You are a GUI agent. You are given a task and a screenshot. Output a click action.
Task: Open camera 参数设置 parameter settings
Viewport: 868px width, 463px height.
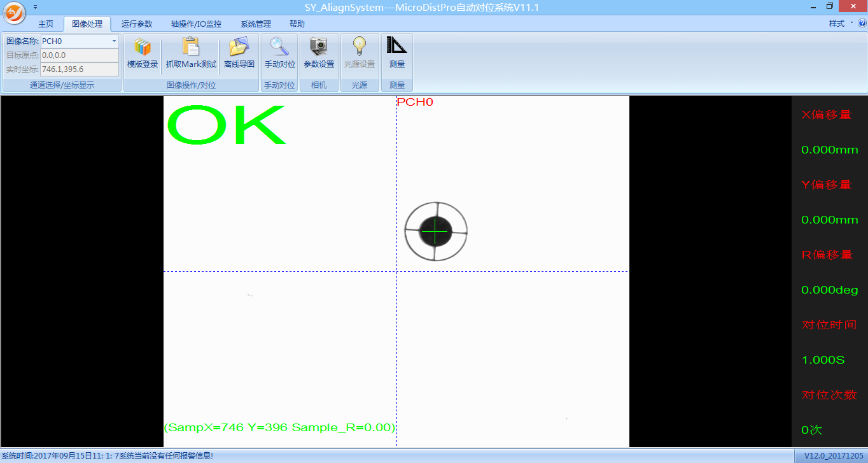pyautogui.click(x=319, y=53)
